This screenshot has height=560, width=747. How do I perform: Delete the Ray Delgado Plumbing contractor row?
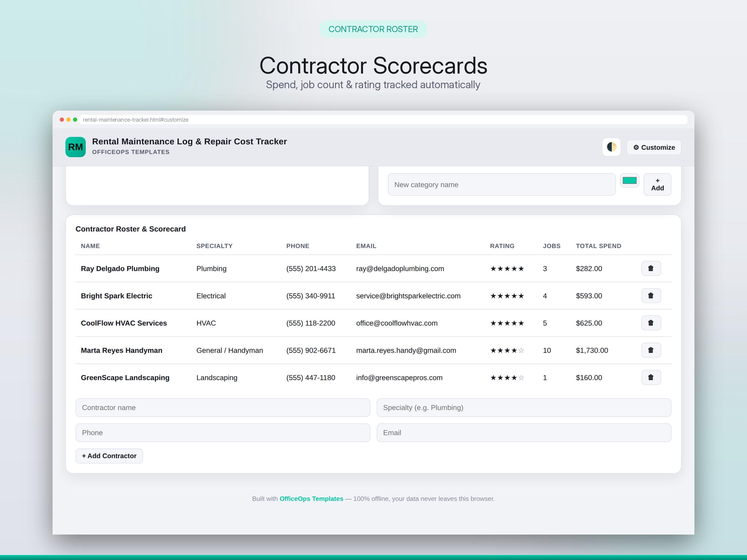tap(651, 268)
